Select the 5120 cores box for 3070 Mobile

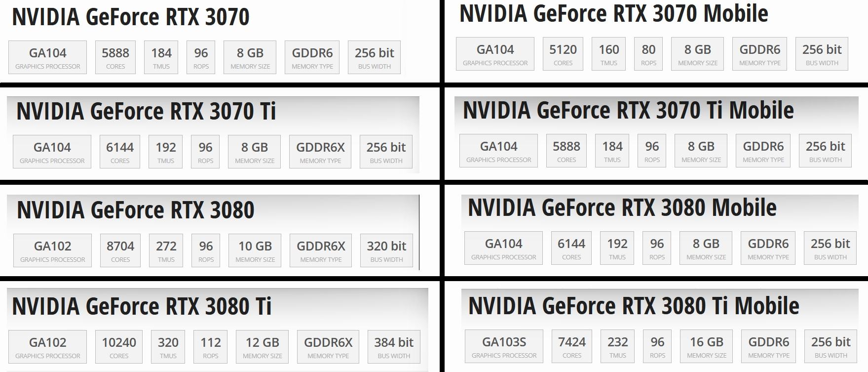tap(563, 54)
